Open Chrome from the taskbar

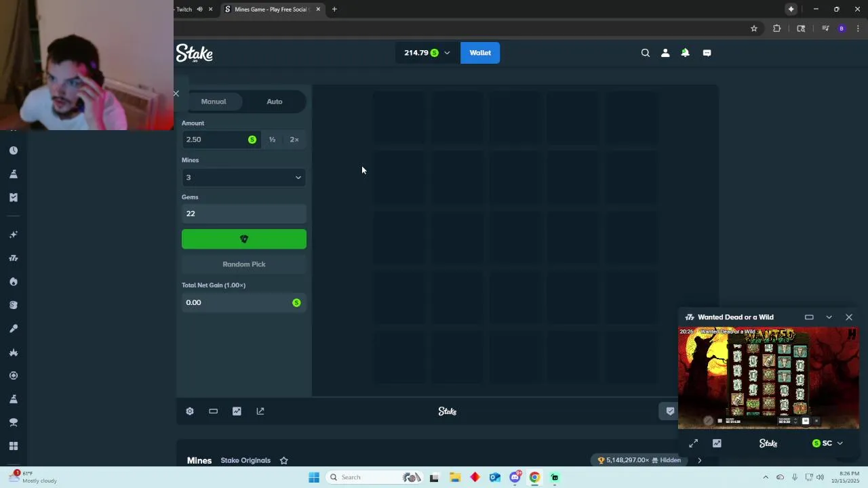534,477
